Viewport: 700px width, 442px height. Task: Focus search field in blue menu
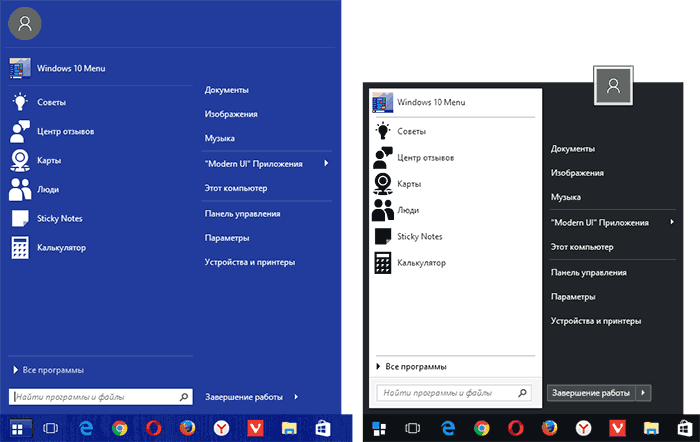pos(100,396)
